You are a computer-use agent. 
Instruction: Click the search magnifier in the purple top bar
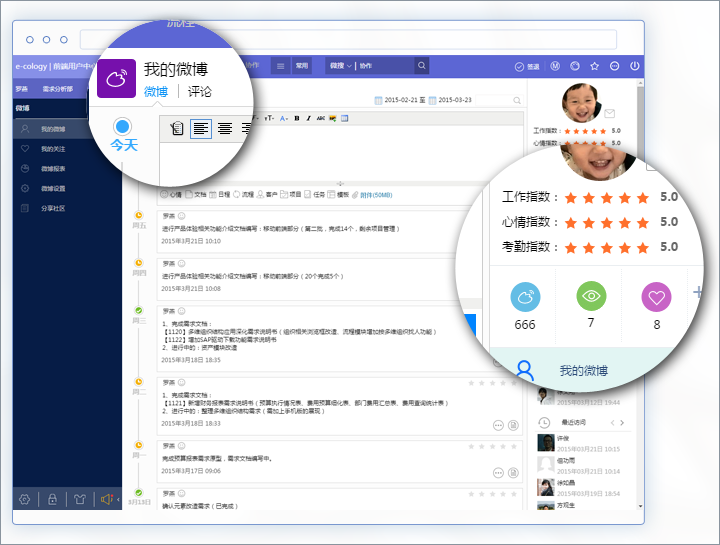coord(422,66)
